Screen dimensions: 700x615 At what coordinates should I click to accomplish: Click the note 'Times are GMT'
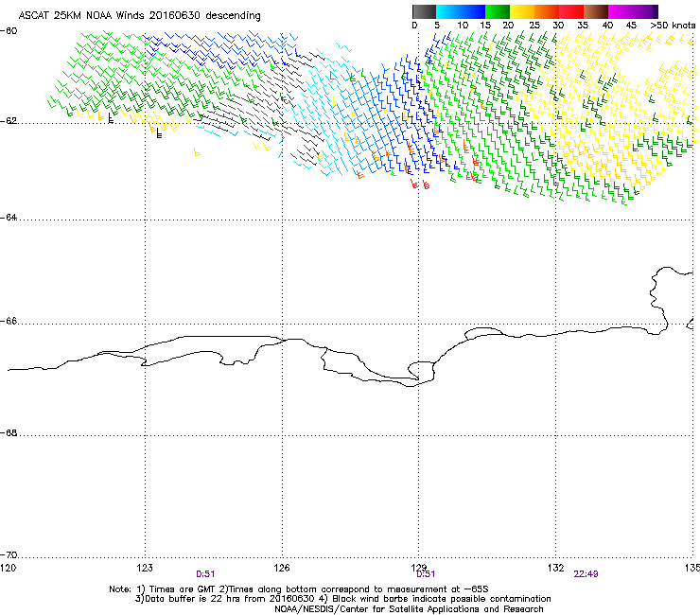tap(183, 589)
